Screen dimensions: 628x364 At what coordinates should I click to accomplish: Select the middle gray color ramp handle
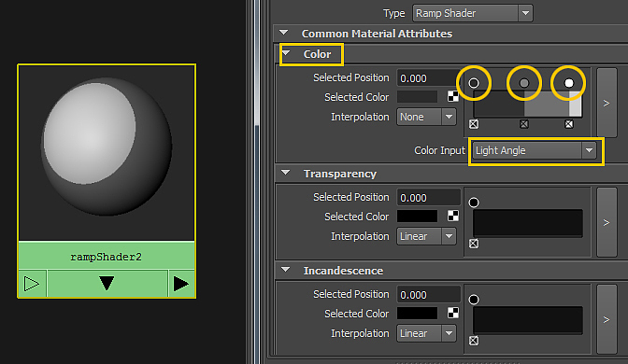click(524, 83)
